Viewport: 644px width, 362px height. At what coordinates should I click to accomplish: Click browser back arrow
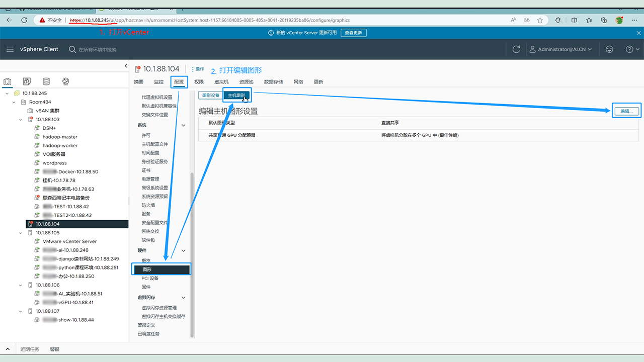(10, 20)
